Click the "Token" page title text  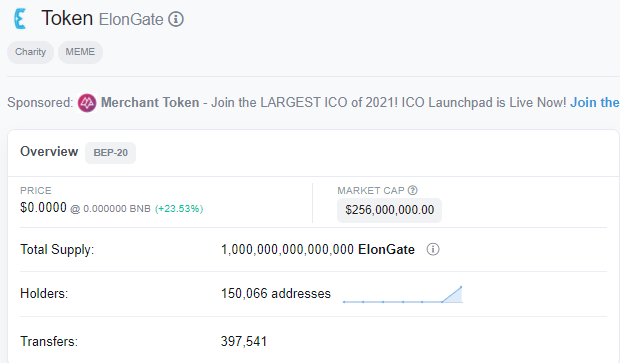(67, 18)
